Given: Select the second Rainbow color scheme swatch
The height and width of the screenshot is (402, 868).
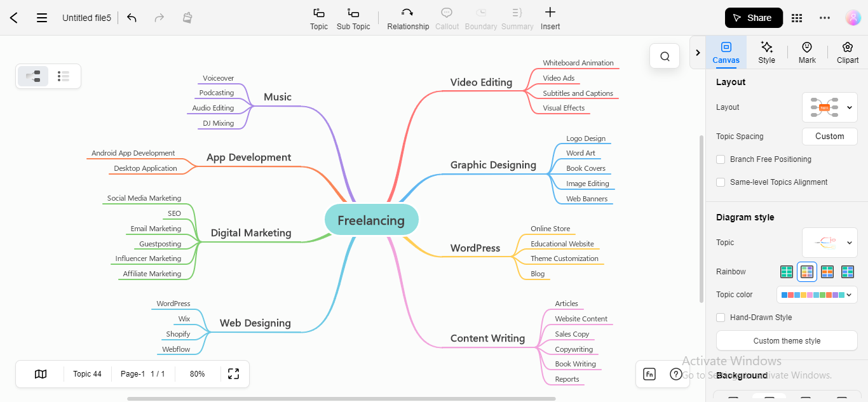Looking at the screenshot, I should tap(806, 271).
